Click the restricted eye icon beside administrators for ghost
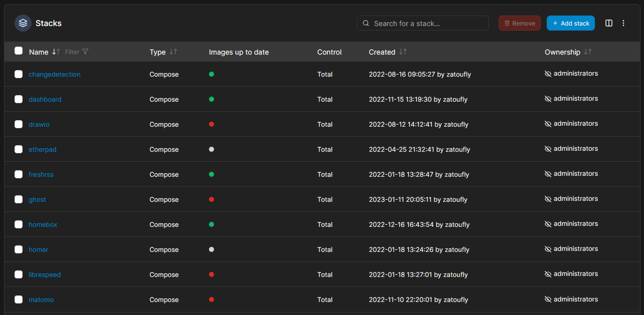Screen dimensions: 644x315 click(x=548, y=198)
